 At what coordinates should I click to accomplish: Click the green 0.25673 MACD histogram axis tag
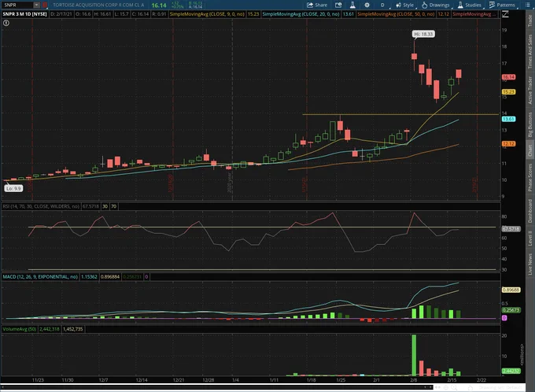511,310
